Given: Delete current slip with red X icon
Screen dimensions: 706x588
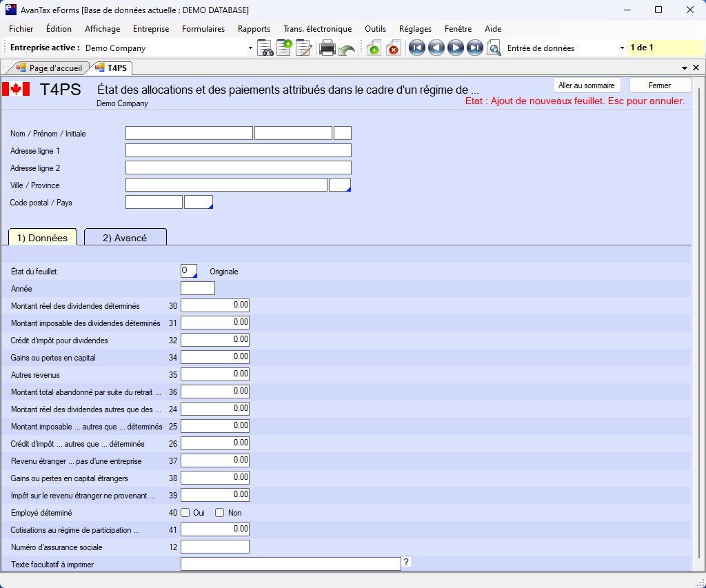Looking at the screenshot, I should tap(393, 48).
